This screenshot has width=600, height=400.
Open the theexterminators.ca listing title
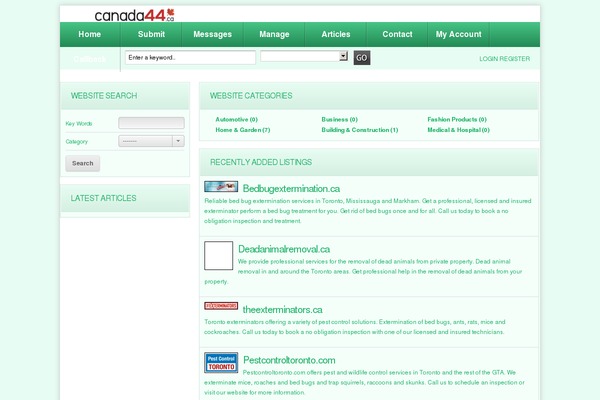[x=282, y=310]
